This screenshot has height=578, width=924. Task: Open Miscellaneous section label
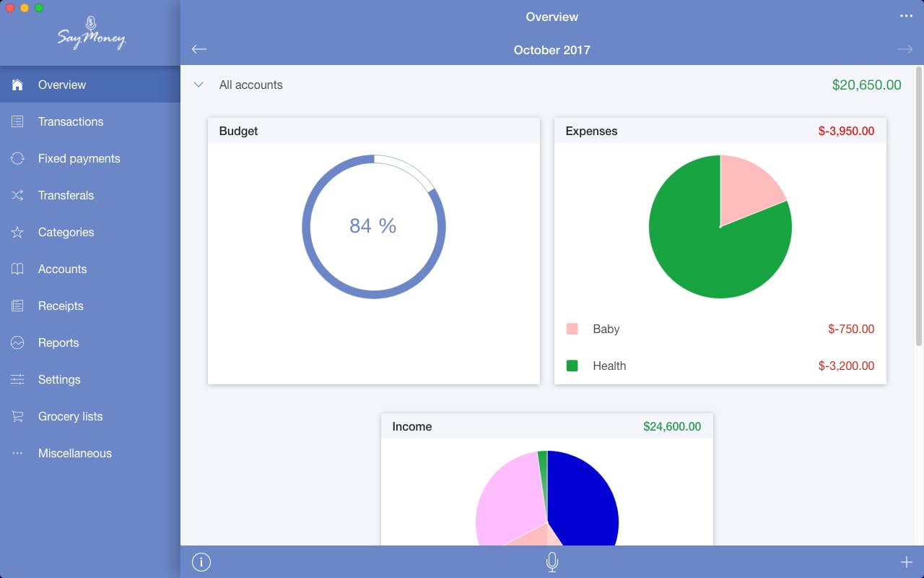pos(75,453)
